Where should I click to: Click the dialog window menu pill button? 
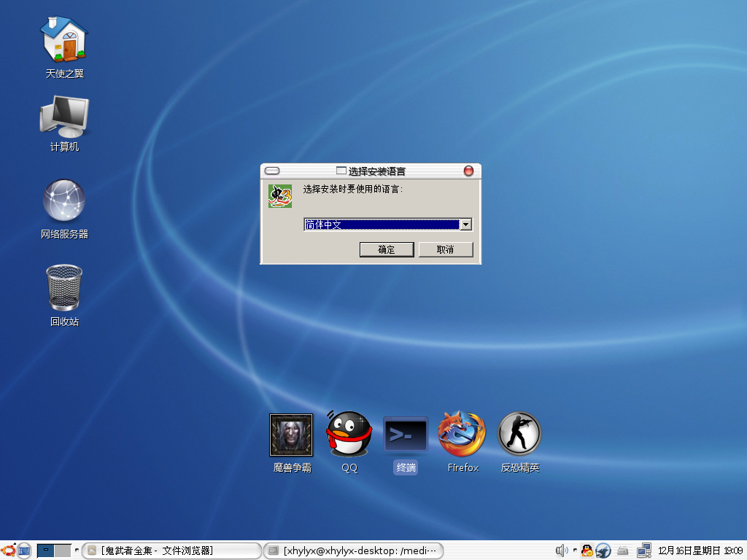point(272,171)
